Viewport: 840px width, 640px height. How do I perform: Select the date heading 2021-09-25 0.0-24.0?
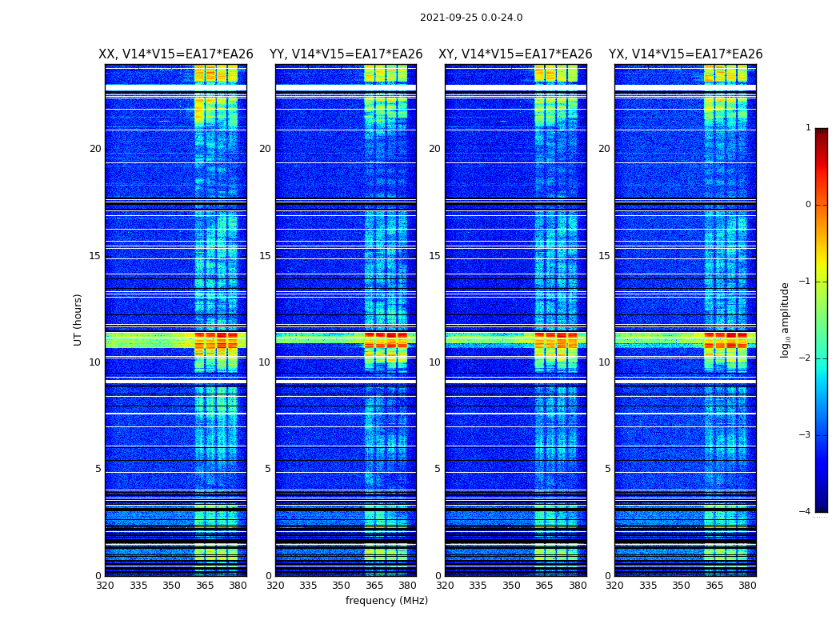(x=471, y=18)
